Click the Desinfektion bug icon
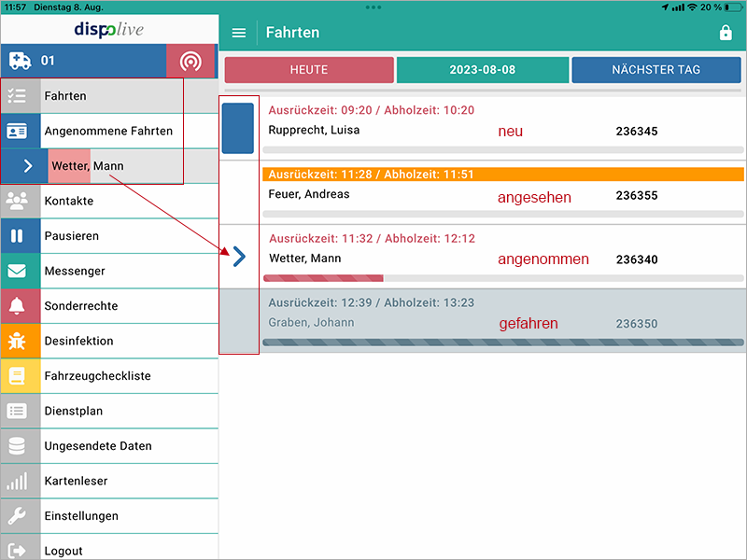Viewport: 747px width, 560px height. [x=17, y=341]
